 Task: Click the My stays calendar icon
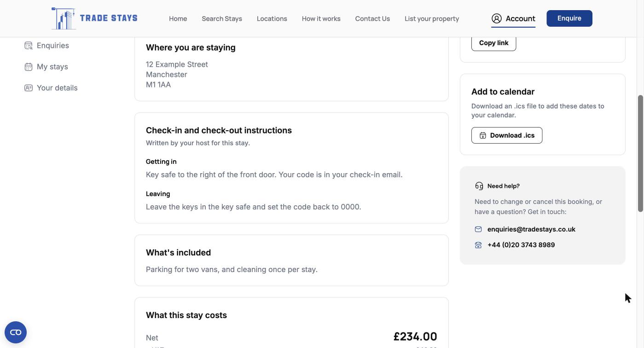(29, 67)
